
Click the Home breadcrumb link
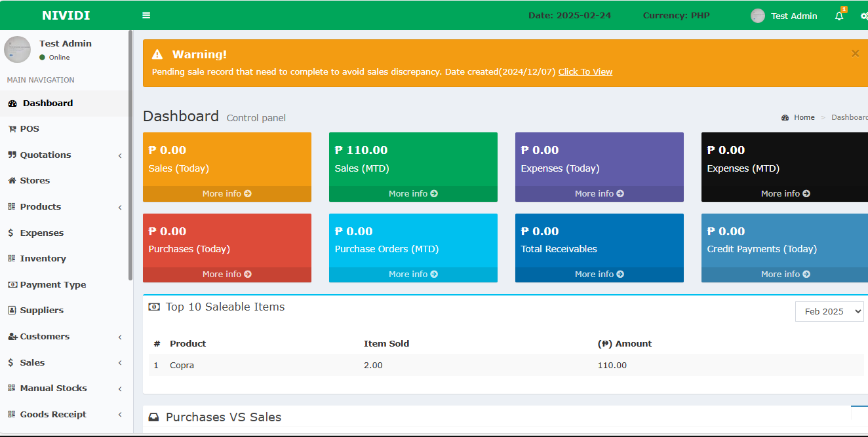coord(804,117)
